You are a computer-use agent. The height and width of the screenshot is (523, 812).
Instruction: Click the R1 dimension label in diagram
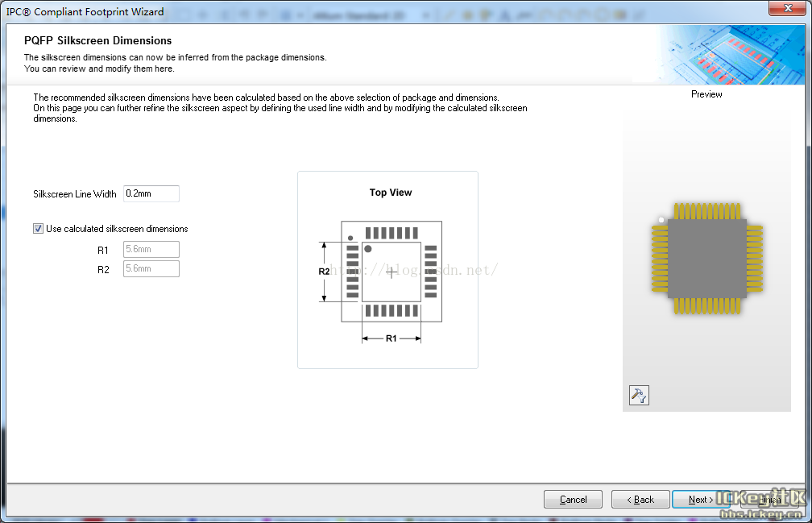pyautogui.click(x=391, y=338)
